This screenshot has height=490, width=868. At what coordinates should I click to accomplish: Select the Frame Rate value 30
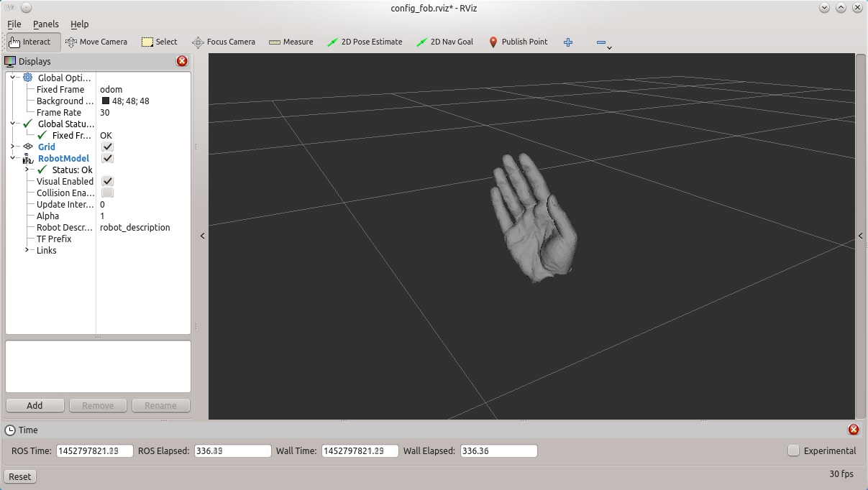pyautogui.click(x=105, y=112)
